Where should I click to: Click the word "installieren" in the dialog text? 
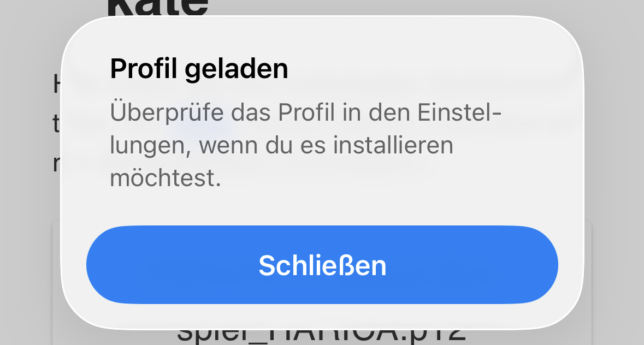point(393,145)
